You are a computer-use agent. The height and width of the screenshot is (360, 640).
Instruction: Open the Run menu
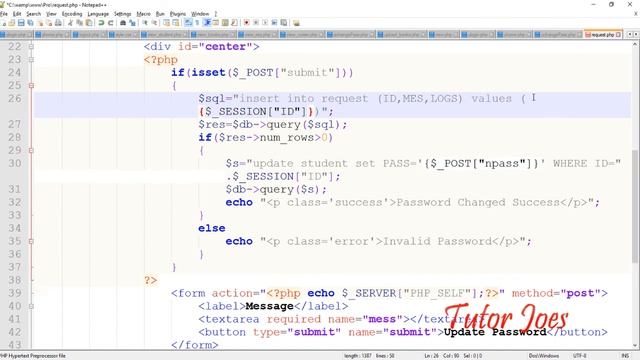click(x=160, y=14)
